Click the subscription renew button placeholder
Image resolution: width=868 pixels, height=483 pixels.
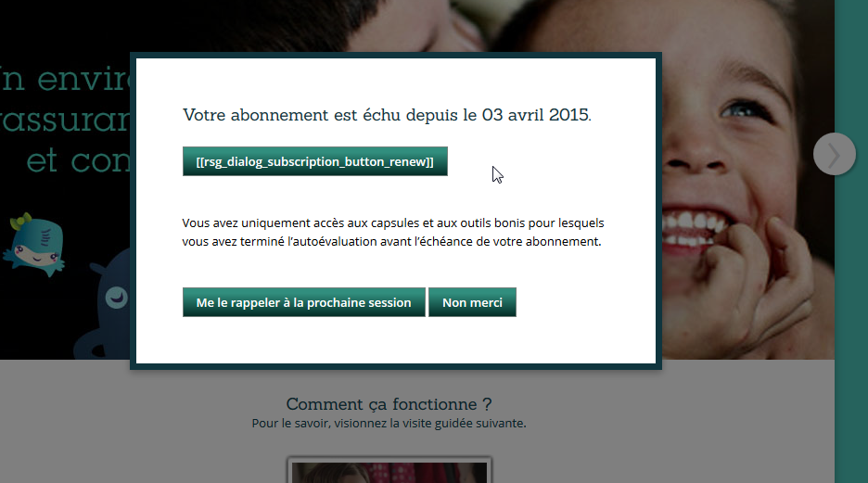tap(314, 161)
